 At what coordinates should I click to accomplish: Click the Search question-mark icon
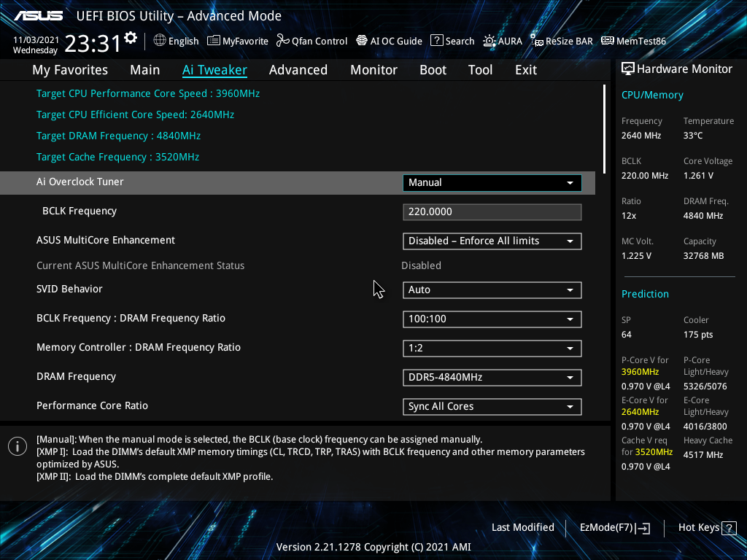437,41
